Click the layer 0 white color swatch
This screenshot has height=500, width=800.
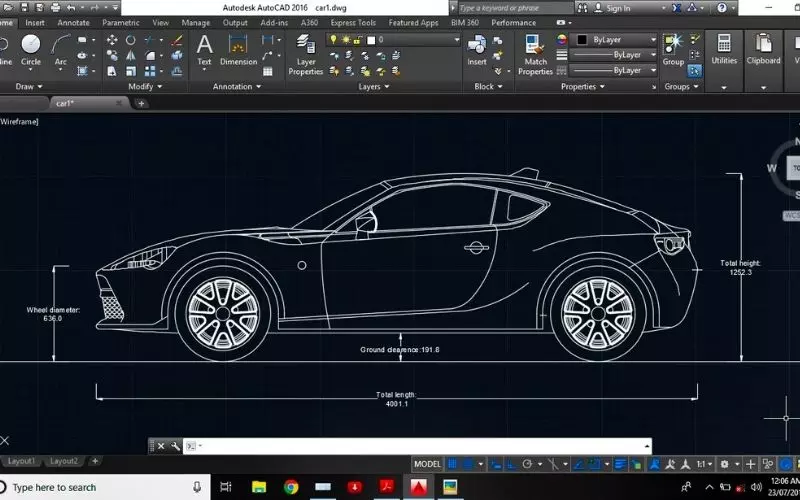coord(371,40)
